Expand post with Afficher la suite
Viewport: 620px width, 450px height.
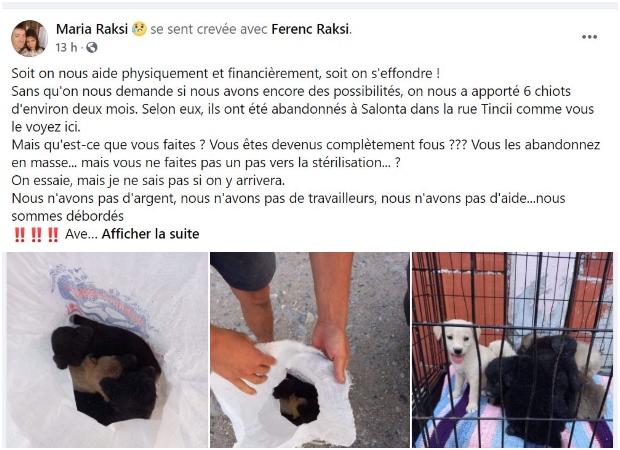[150, 234]
